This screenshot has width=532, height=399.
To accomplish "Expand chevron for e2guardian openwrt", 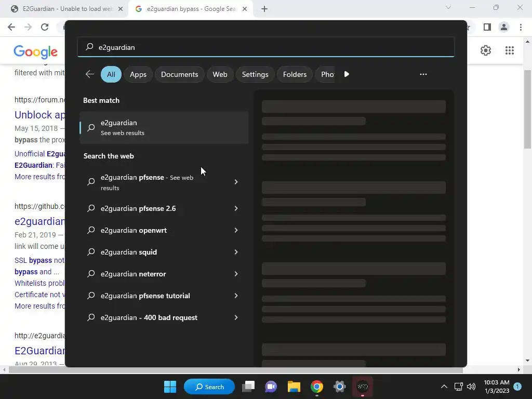I will 236,230.
